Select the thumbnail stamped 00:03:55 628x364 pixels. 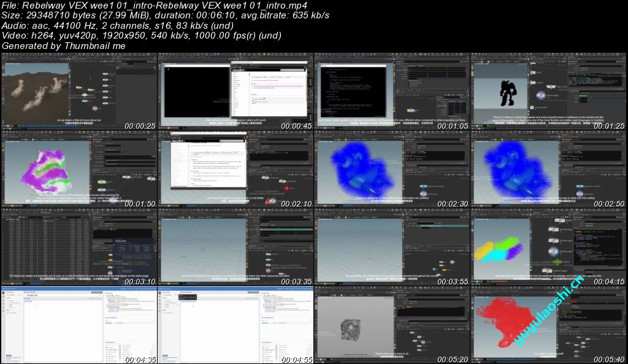pos(392,247)
